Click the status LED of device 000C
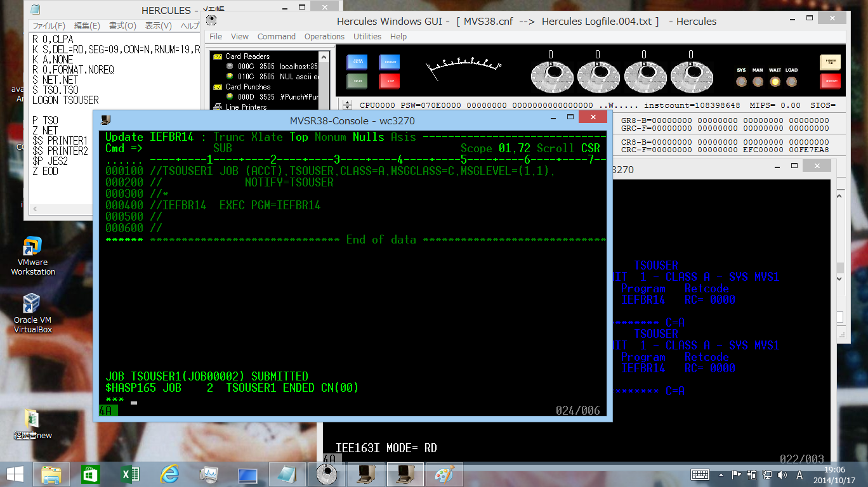This screenshot has height=487, width=868. click(x=230, y=67)
